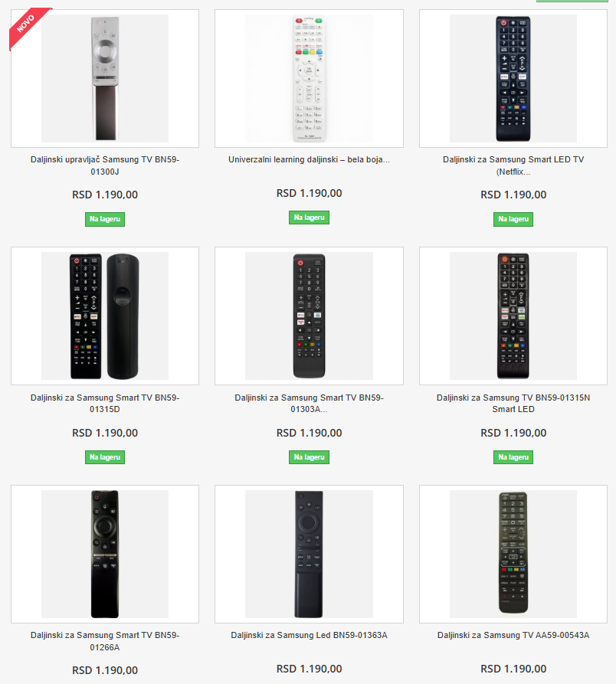Open link Daljinski za Samsung TV BN59-01315N Smart LED
This screenshot has height=684, width=616.
click(x=513, y=403)
